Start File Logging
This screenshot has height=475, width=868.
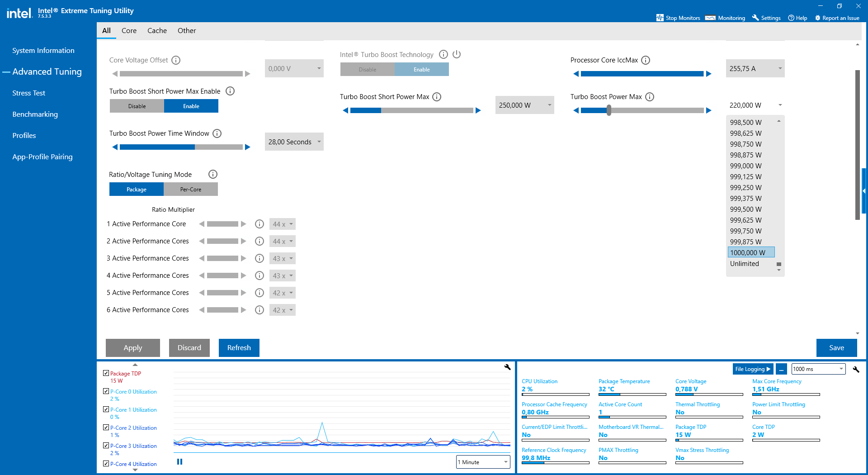(753, 369)
